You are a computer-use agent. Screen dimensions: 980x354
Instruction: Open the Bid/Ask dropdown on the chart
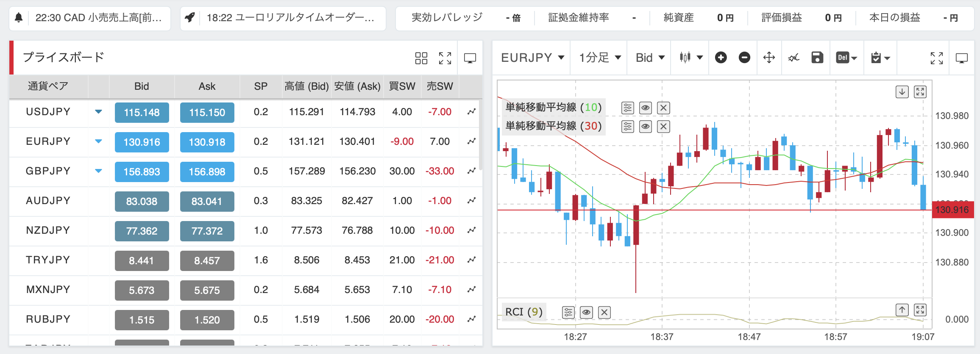pos(648,58)
